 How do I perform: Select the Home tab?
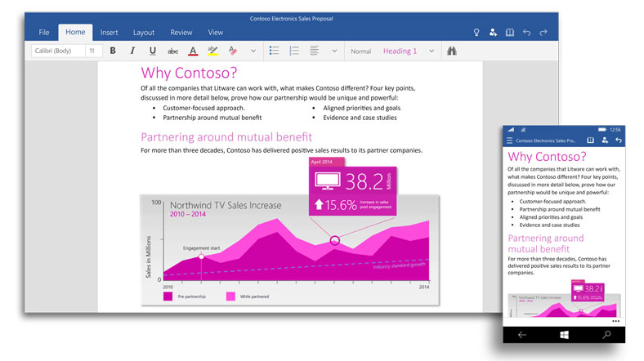(x=75, y=32)
